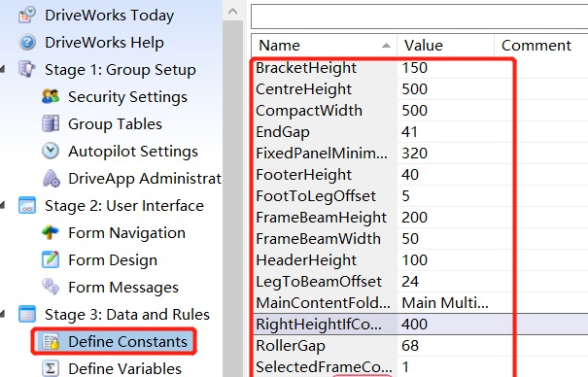588x377 pixels.
Task: Select the RightHeightIfCo... constant row
Action: pyautogui.click(x=421, y=325)
